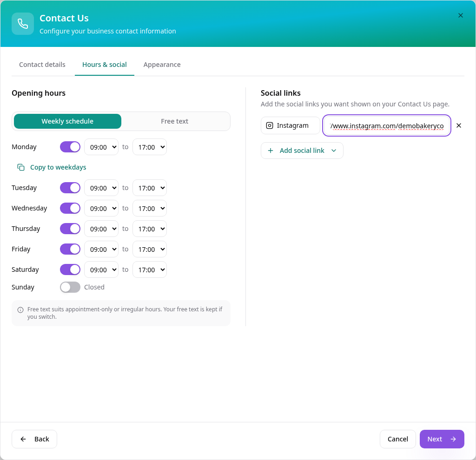
Task: Open Monday start time dropdown
Action: pyautogui.click(x=101, y=147)
